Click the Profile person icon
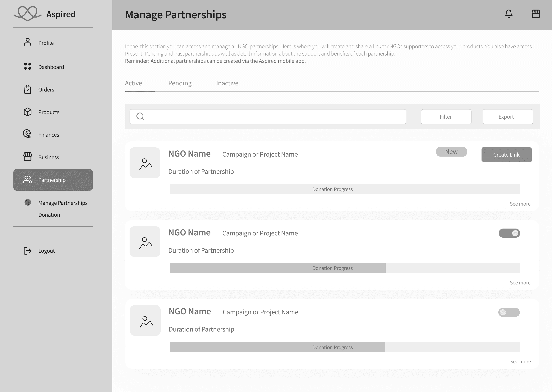The height and width of the screenshot is (392, 552). point(28,42)
